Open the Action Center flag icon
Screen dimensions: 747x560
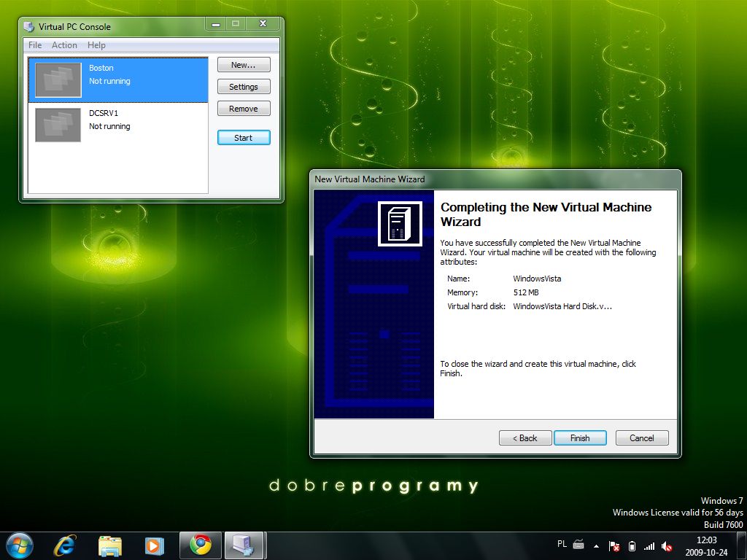(614, 546)
